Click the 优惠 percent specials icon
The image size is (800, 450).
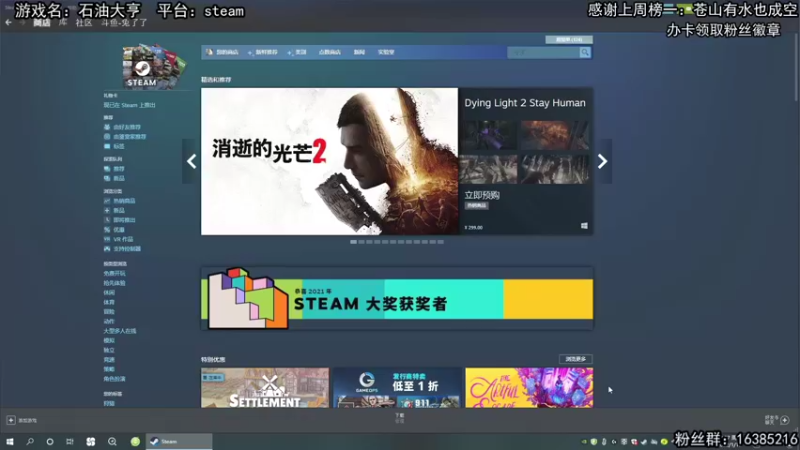point(107,230)
